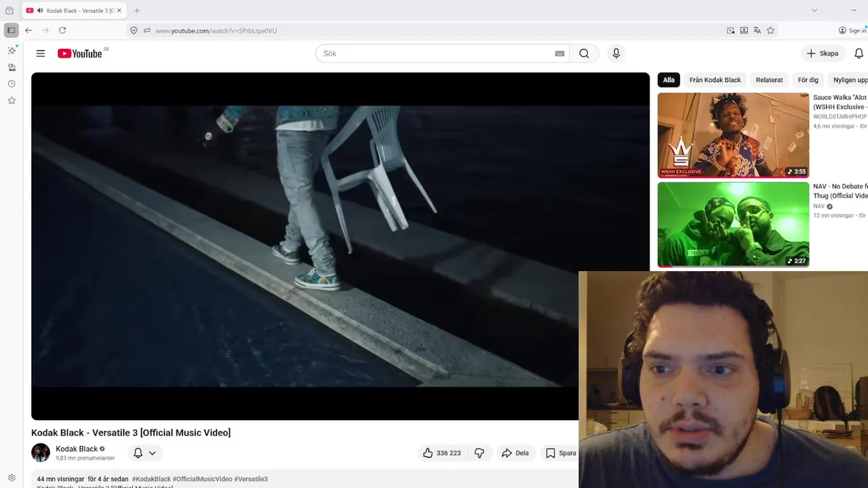This screenshot has width=868, height=488.
Task: Start voice search with the microphone icon
Action: tap(616, 54)
